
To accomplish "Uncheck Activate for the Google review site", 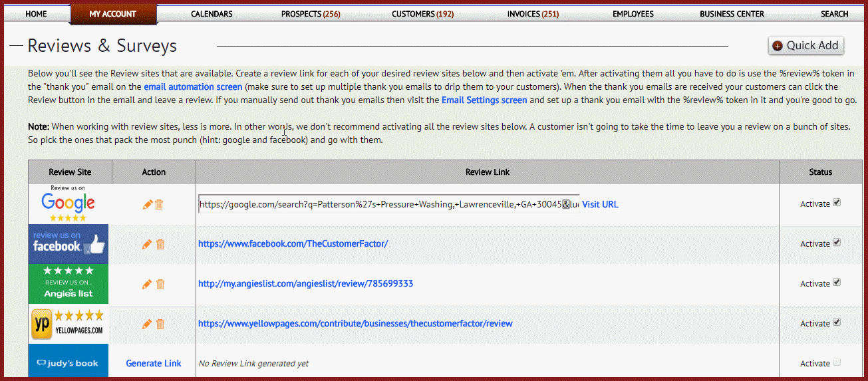I will 837,203.
